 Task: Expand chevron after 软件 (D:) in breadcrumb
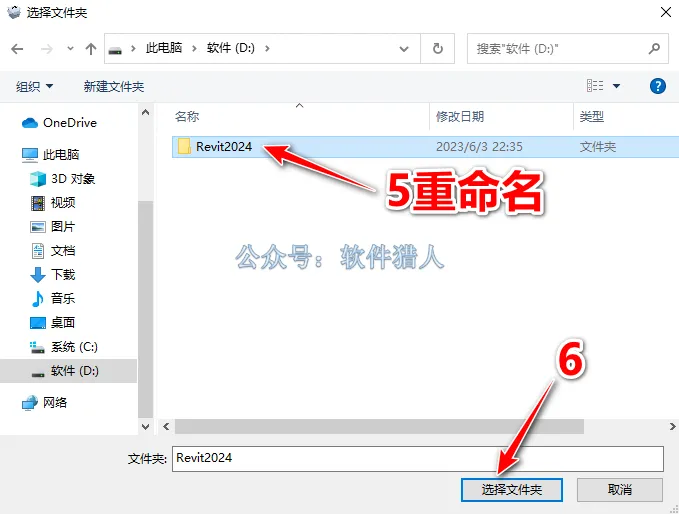[267, 48]
